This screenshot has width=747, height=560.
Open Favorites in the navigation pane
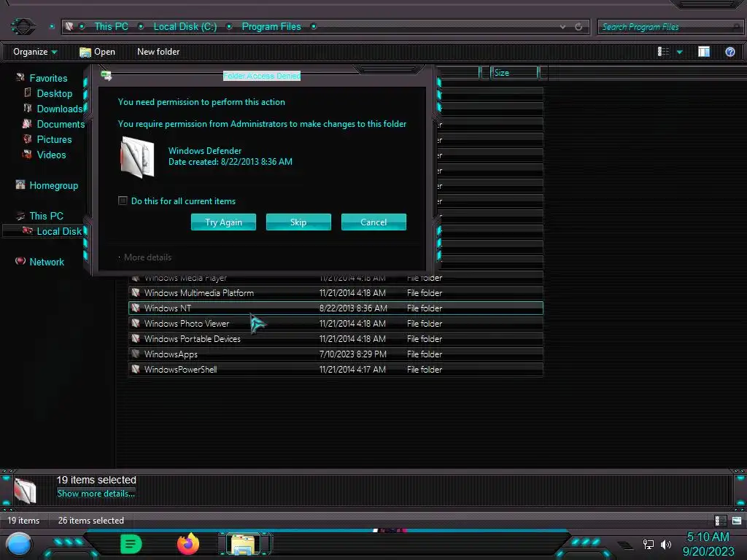pos(48,78)
